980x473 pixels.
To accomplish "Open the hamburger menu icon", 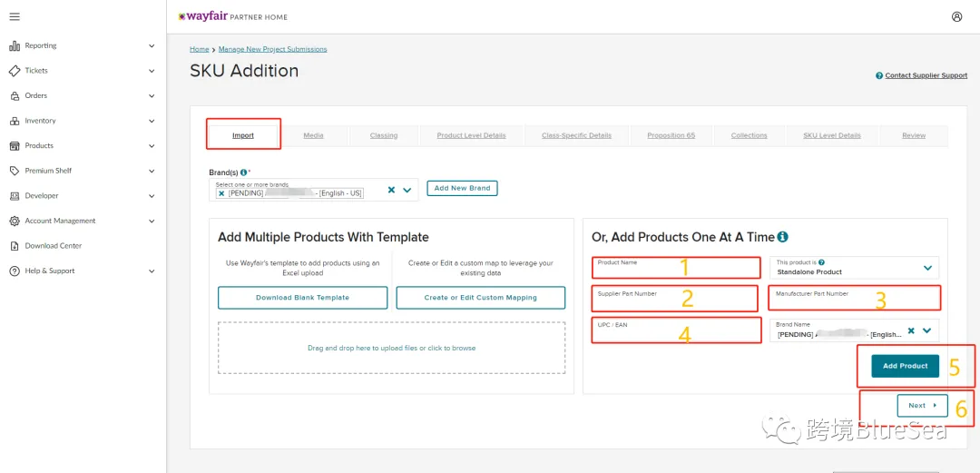I will click(15, 16).
